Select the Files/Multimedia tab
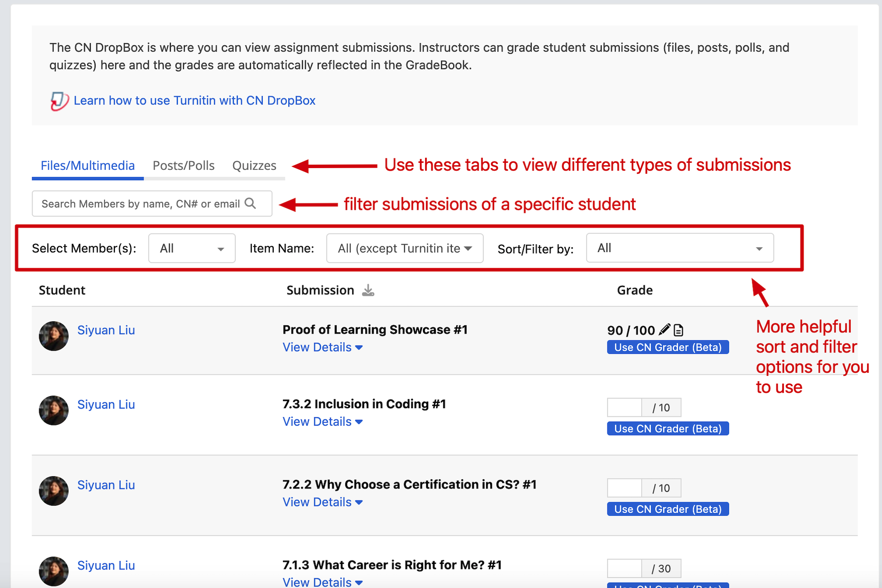Screen dimensions: 882x588 pyautogui.click(x=88, y=165)
